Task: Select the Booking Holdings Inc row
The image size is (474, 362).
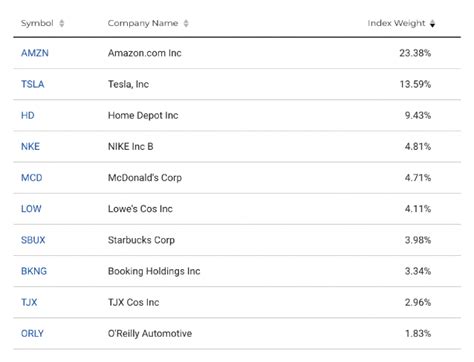Action: click(237, 271)
